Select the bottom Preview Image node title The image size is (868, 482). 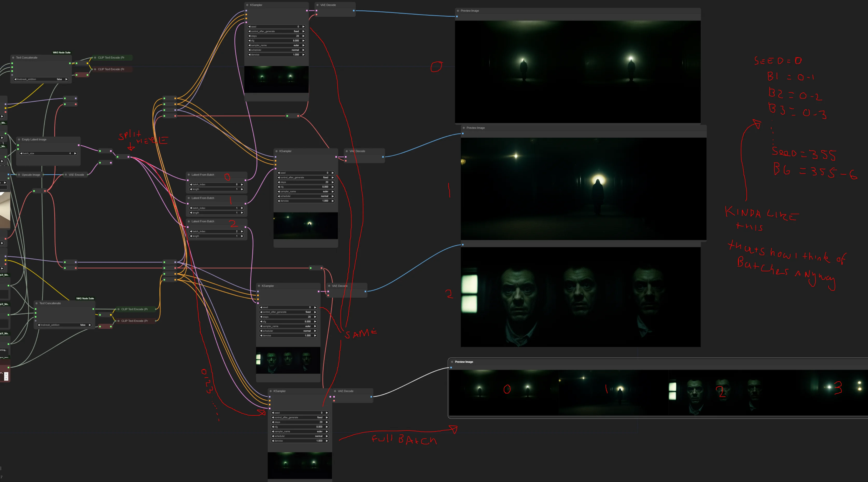tap(464, 362)
